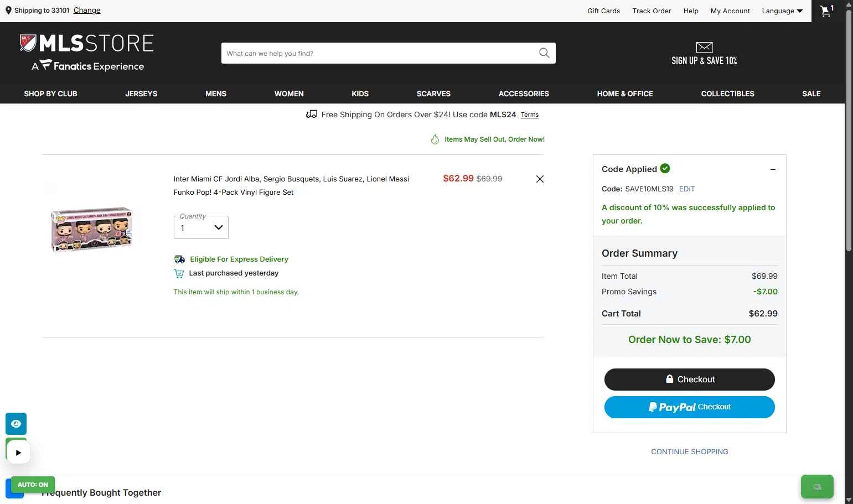Click the green chat icon button

(816, 487)
